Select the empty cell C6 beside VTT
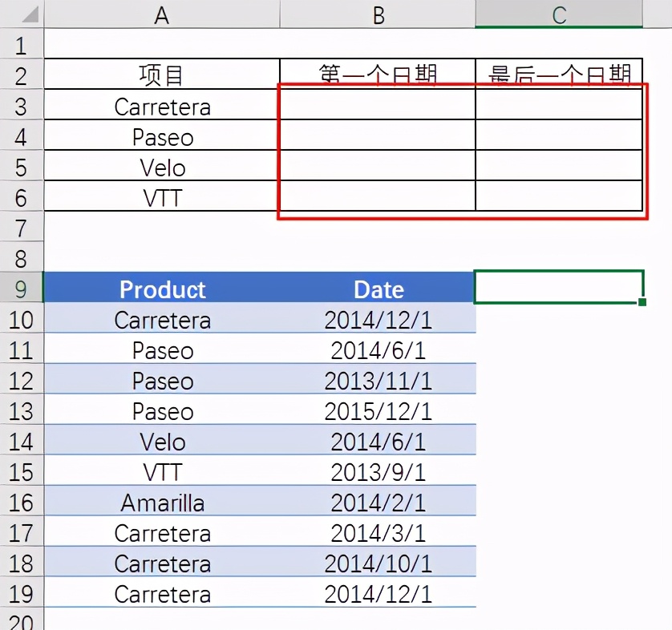 click(559, 197)
